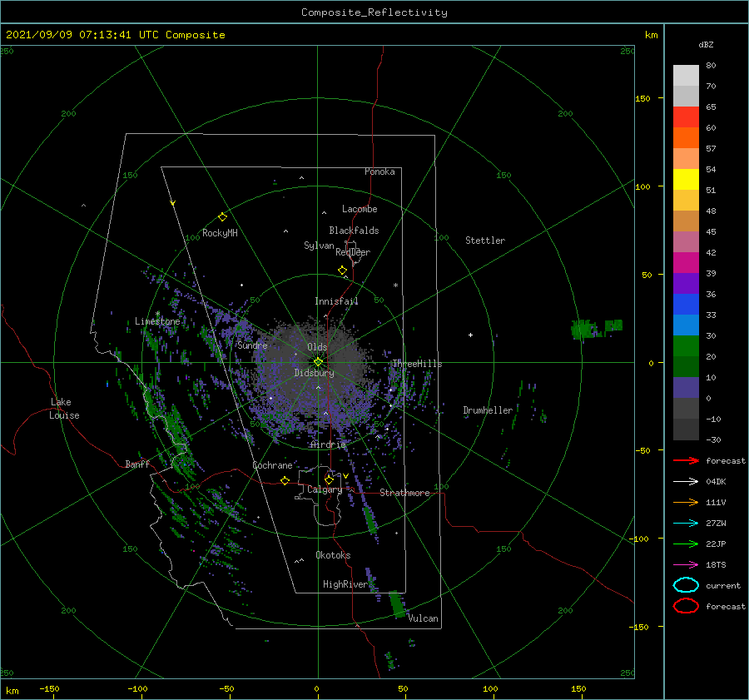This screenshot has height=700, width=749.
Task: Click the Lacombe city label
Action: click(x=360, y=209)
